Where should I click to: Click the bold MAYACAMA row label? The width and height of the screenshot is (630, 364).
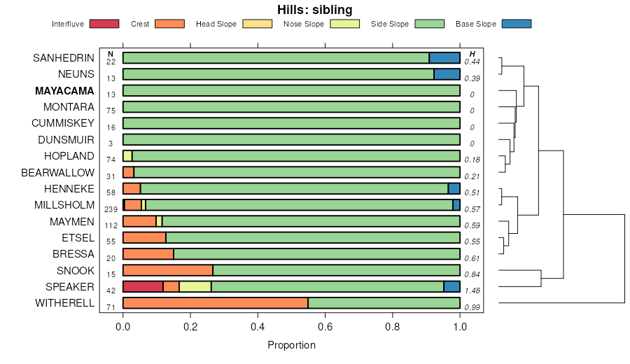[64, 91]
